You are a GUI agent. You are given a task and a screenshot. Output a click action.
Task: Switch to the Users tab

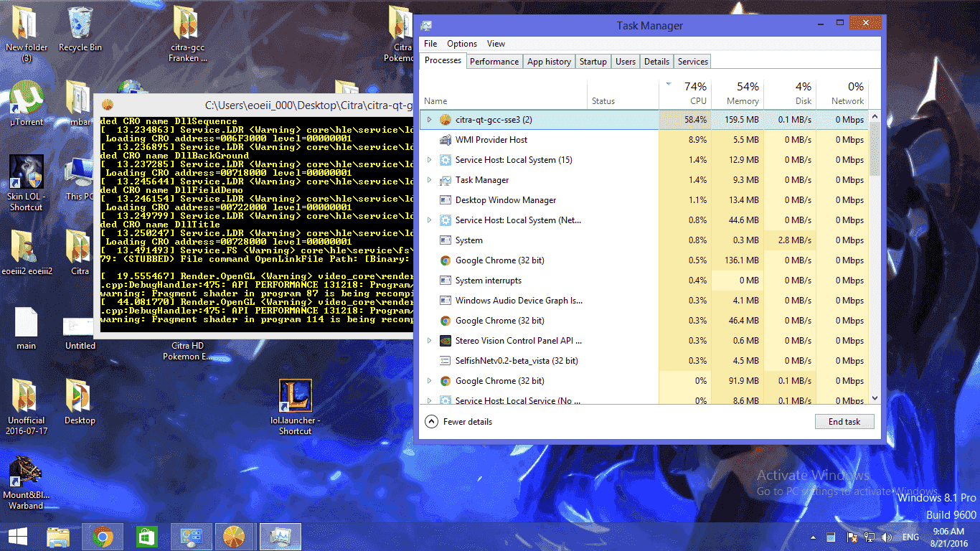(626, 62)
